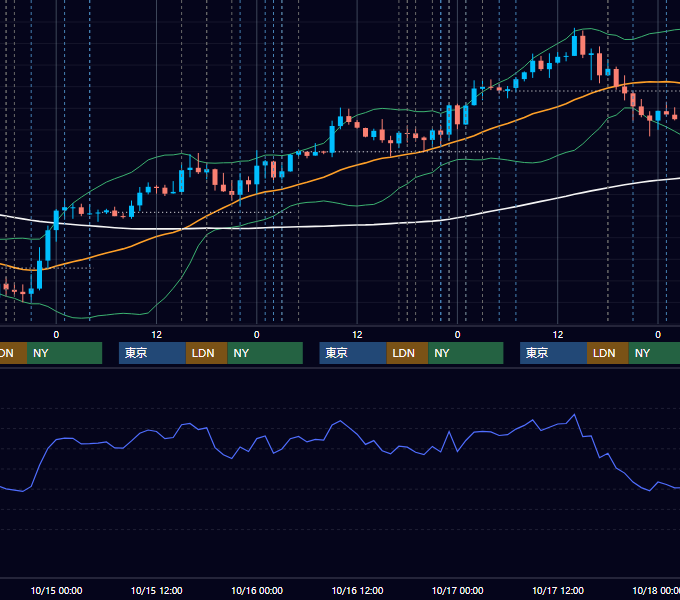Screen dimensions: 680x600
Task: Click the 10/17 12:00 date label
Action: (558, 590)
